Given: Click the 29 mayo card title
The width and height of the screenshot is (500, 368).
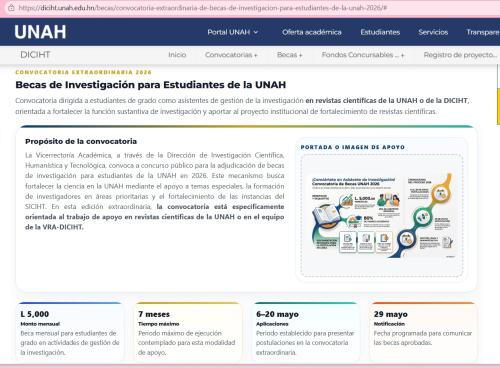Looking at the screenshot, I should 391,314.
